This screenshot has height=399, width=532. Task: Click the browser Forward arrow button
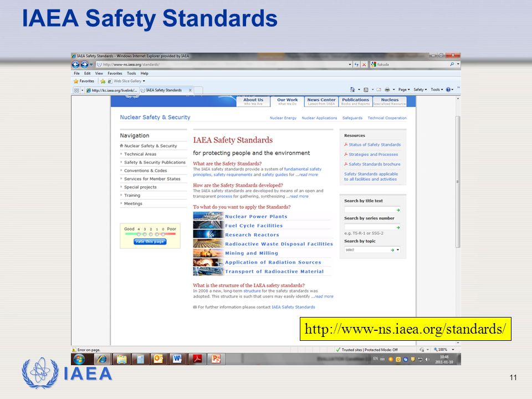(84, 64)
